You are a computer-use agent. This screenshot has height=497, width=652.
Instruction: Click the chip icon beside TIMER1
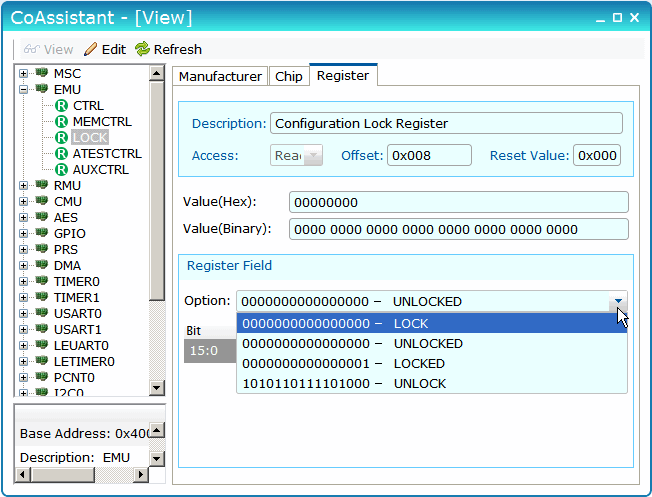tap(42, 297)
